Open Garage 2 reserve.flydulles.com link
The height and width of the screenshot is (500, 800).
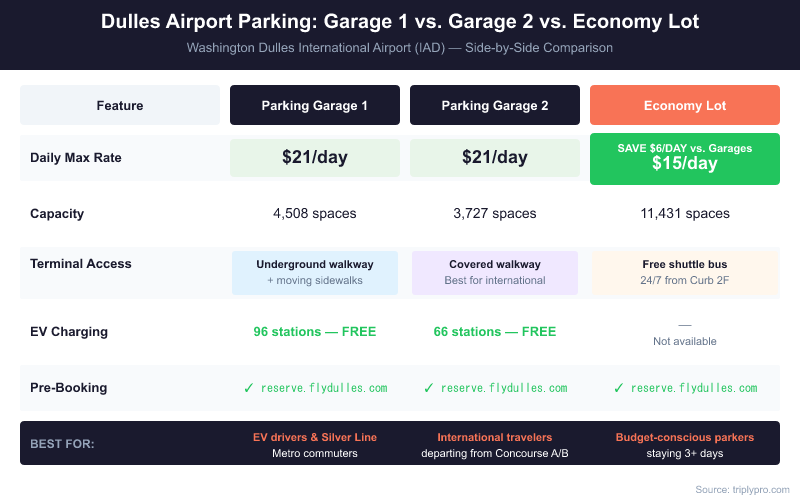(x=504, y=388)
